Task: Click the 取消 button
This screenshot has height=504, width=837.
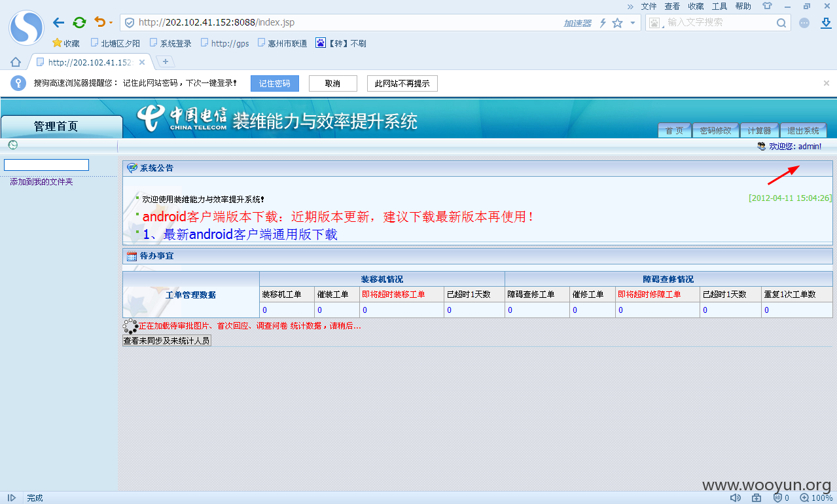Action: click(332, 84)
